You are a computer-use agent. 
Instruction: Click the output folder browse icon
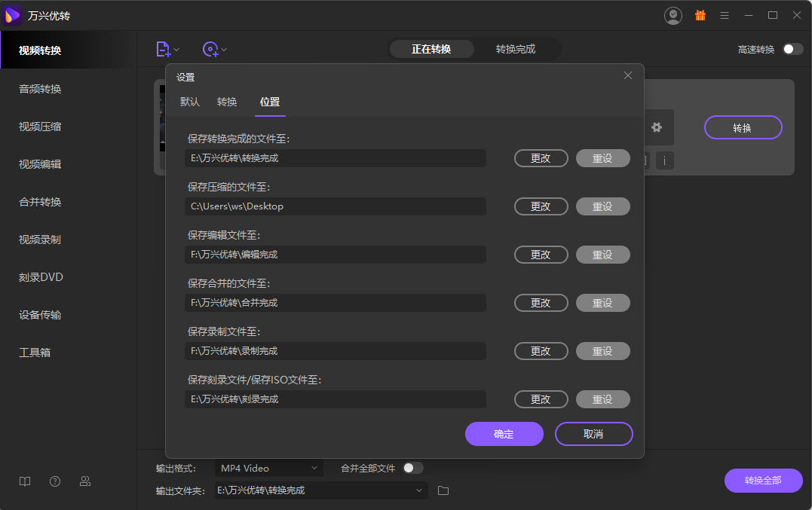click(443, 490)
